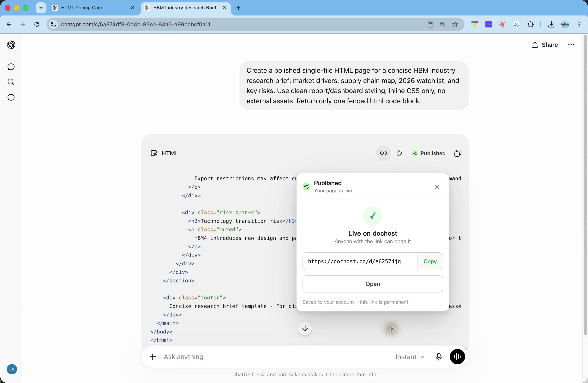Open the blue scissors extension icon

point(516,24)
